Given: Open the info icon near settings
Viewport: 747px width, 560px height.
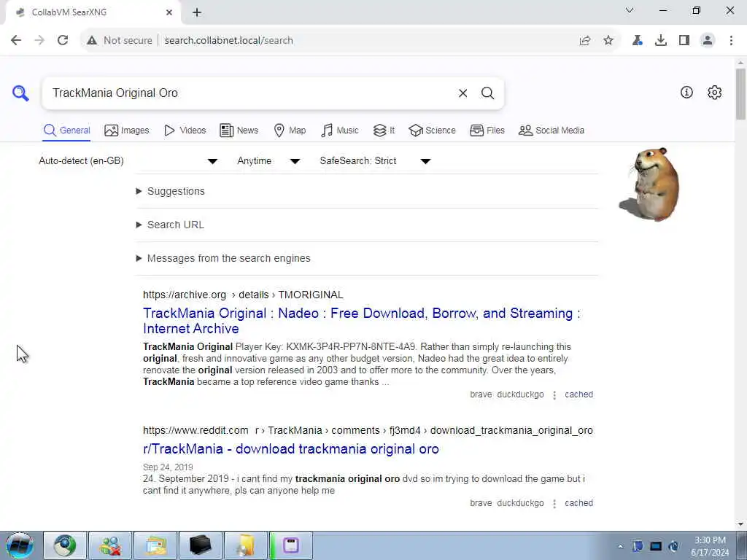Looking at the screenshot, I should 686,93.
